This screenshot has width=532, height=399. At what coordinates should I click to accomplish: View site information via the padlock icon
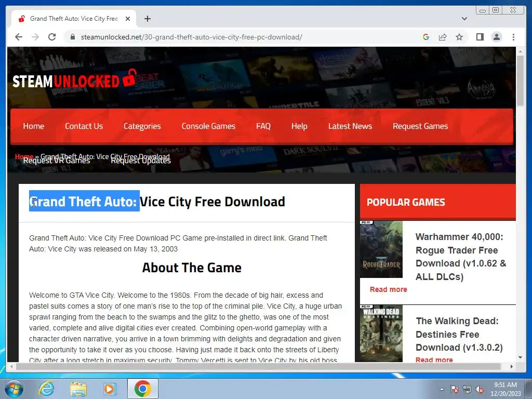[72, 37]
